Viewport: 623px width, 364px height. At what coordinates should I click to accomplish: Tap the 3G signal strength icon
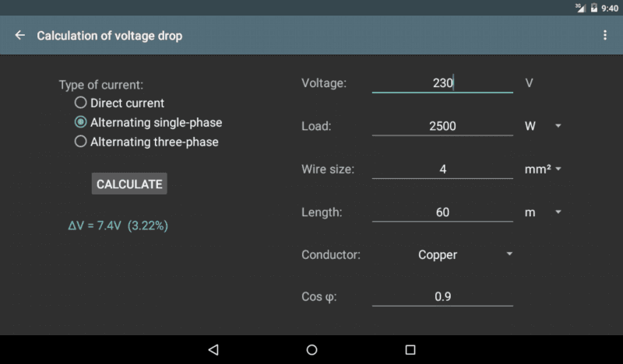point(580,8)
